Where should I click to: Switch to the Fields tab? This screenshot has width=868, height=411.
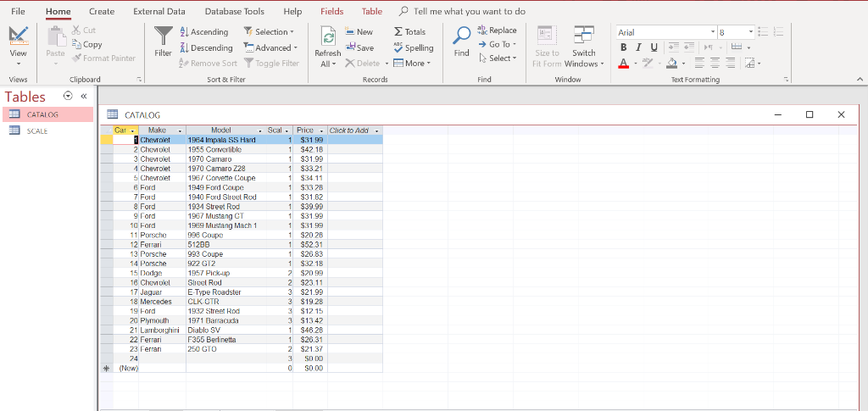332,11
